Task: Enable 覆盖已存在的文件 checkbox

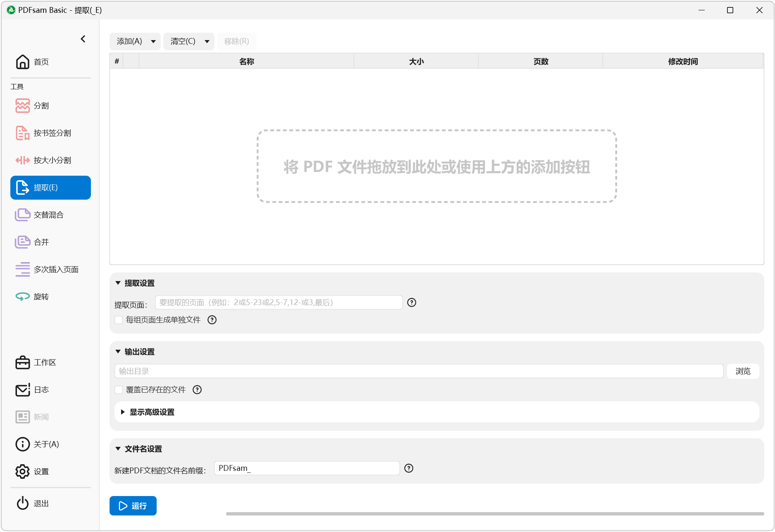Action: pyautogui.click(x=119, y=390)
